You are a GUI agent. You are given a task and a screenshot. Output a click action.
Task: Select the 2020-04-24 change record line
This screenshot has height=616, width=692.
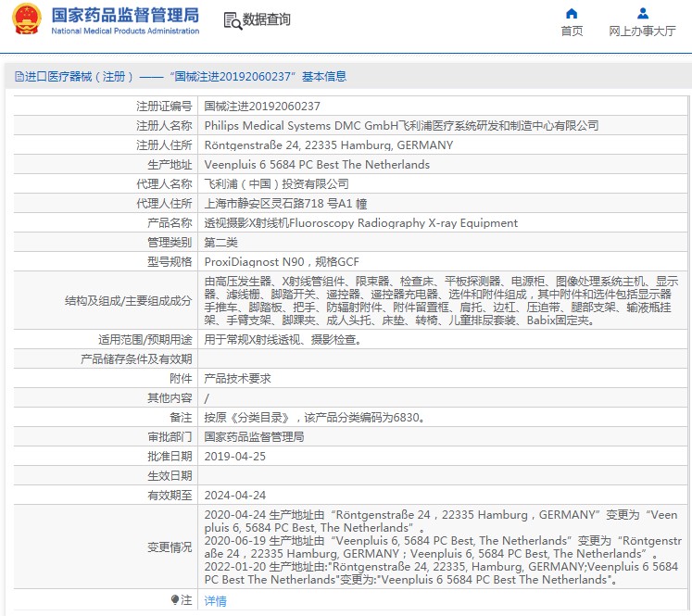(x=441, y=522)
